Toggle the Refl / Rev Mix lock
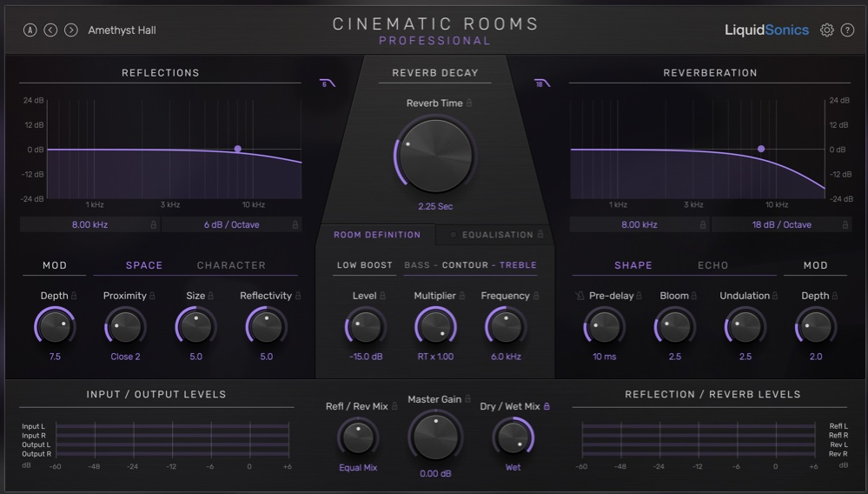 click(394, 406)
